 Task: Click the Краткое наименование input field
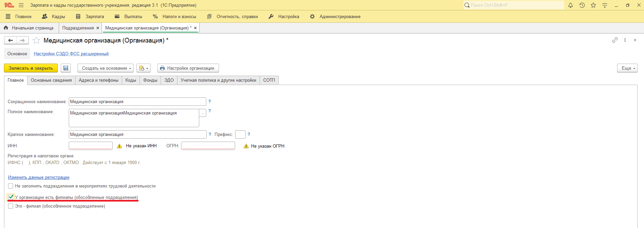[x=138, y=135]
